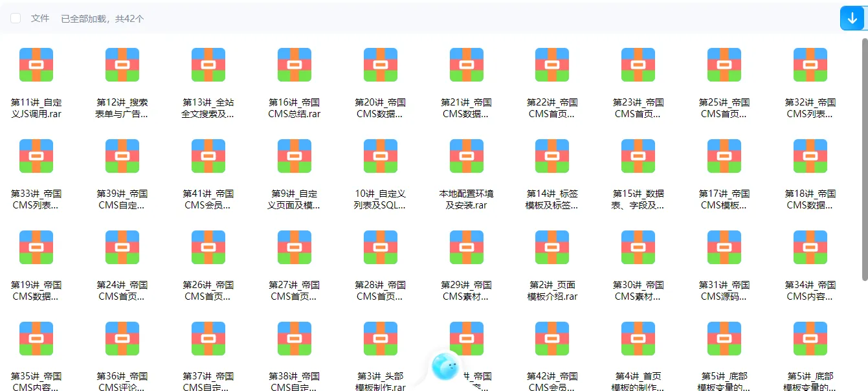Select the 第3讲_头部模板制作.rar archive icon

[x=380, y=338]
